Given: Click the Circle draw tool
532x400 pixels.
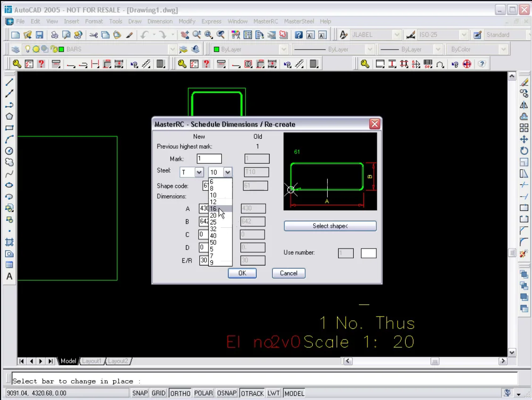Looking at the screenshot, I should coord(9,151).
